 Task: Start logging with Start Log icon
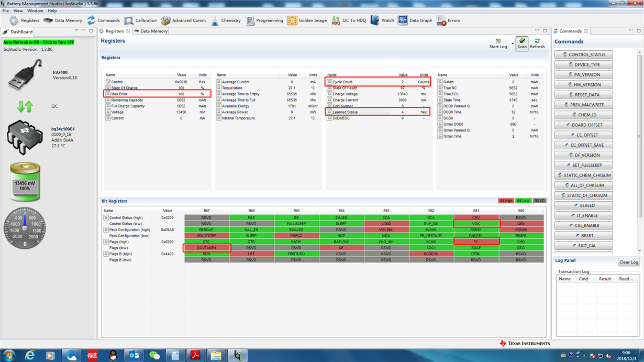498,43
